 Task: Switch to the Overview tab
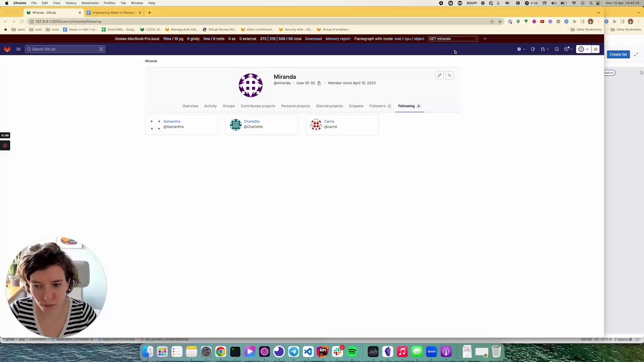190,106
